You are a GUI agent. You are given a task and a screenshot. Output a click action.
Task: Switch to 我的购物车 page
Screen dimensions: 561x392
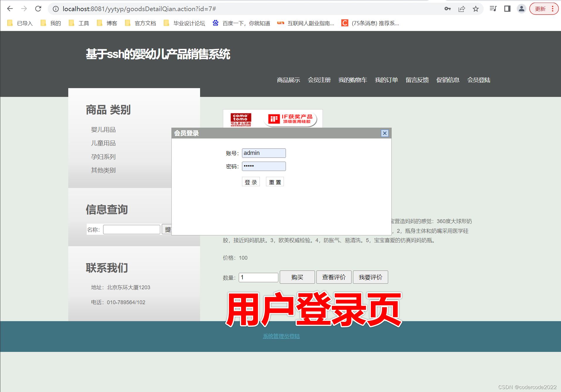pos(352,80)
